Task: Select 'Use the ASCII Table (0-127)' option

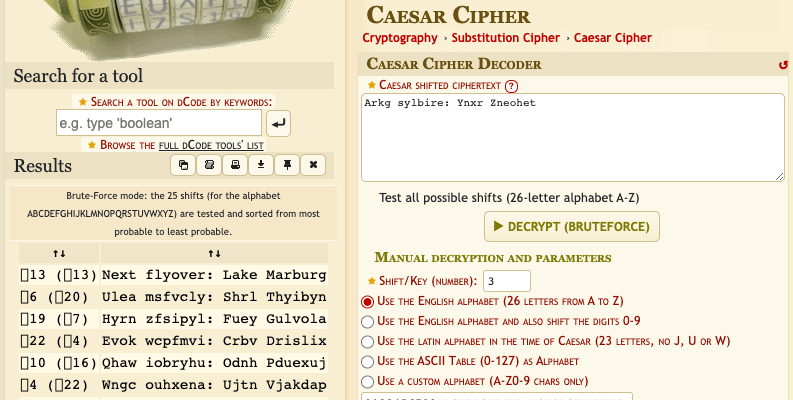Action: 368,362
